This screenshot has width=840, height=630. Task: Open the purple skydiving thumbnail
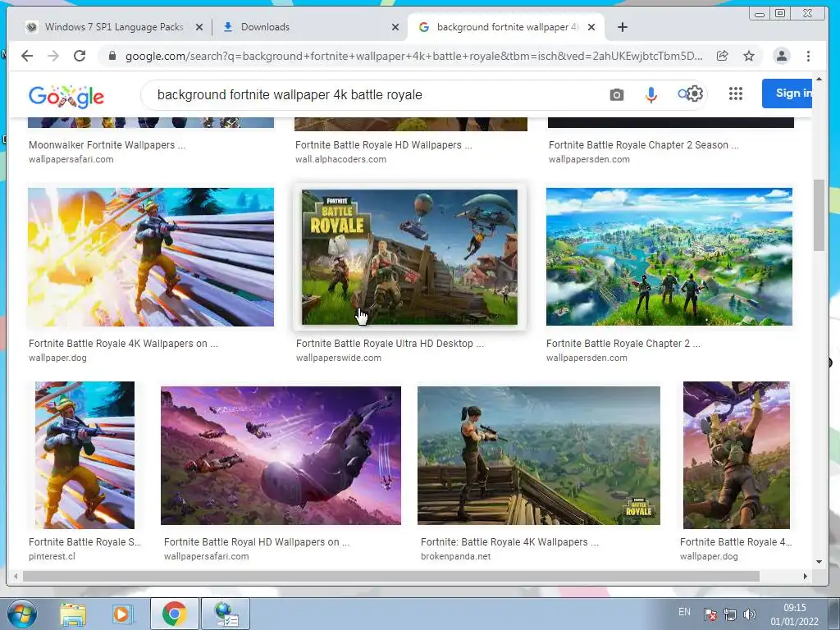281,455
